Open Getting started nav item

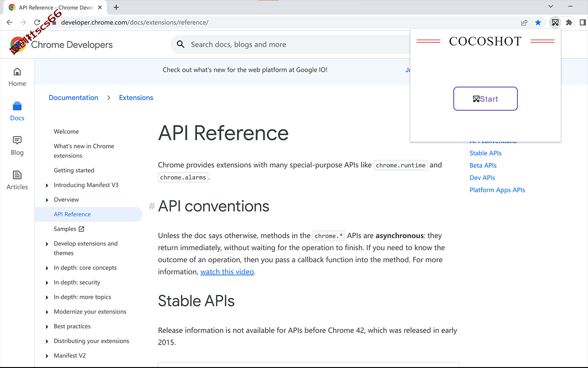click(x=74, y=170)
